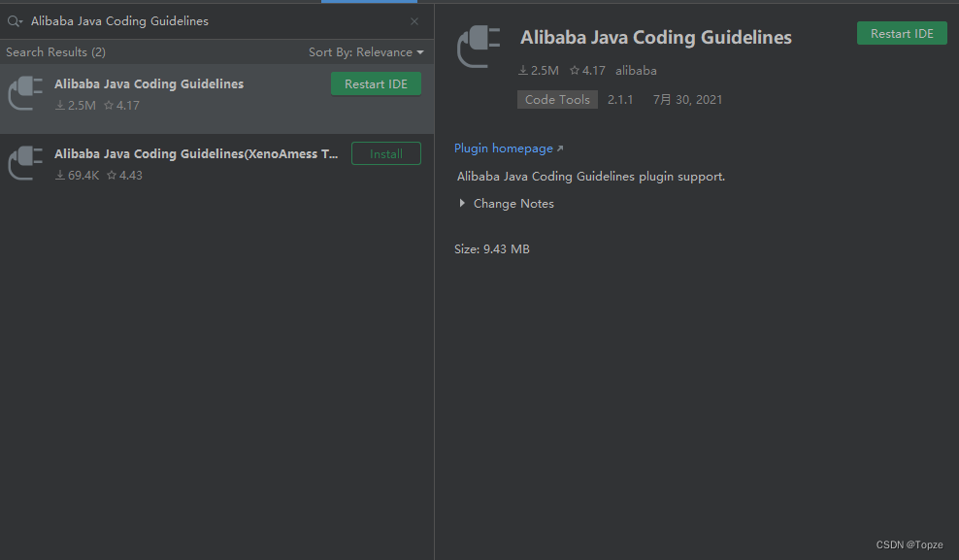This screenshot has height=560, width=959.
Task: Click the alibaba vendor name
Action: [x=636, y=71]
